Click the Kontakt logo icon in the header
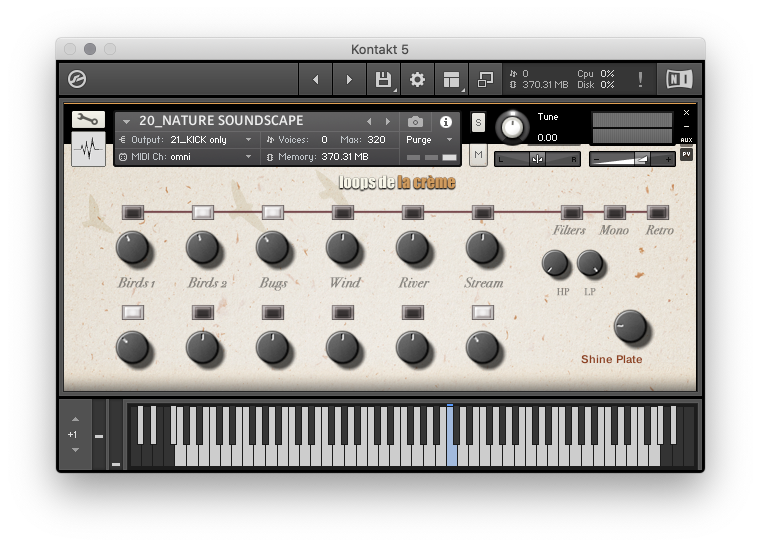This screenshot has width=761, height=547. 77,79
